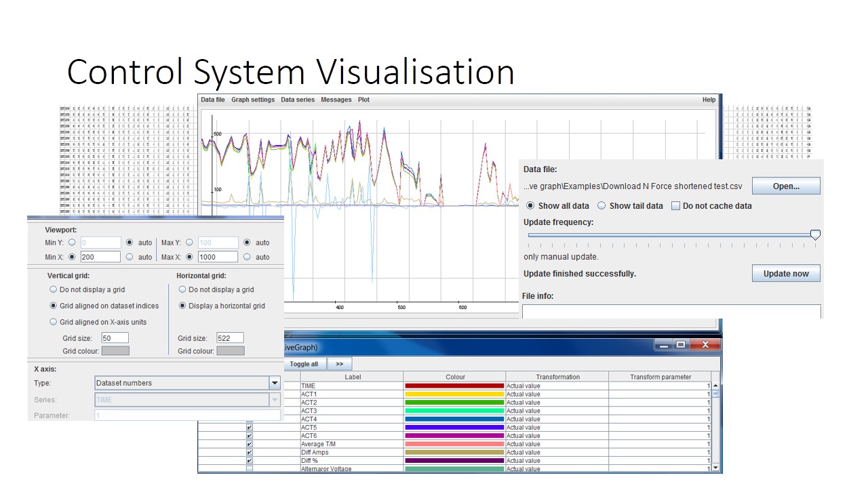The image size is (868, 488).
Task: Select Show tail data radio button
Action: (x=601, y=206)
